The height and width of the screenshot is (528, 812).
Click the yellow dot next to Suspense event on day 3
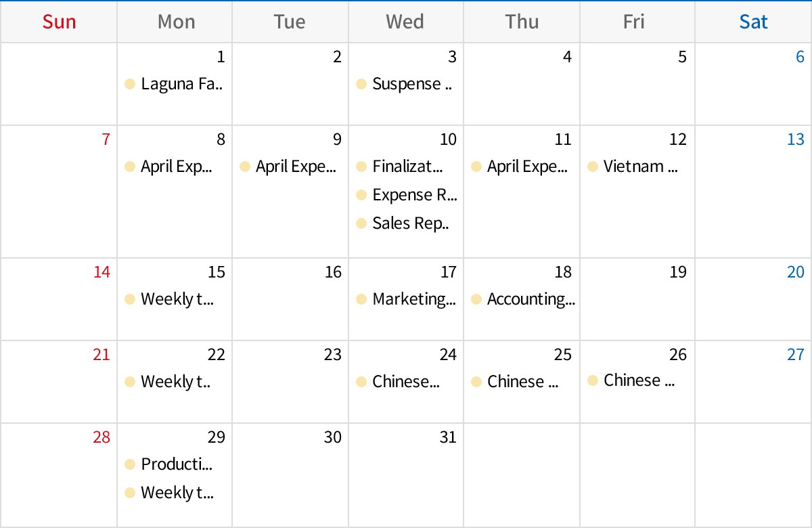(361, 84)
